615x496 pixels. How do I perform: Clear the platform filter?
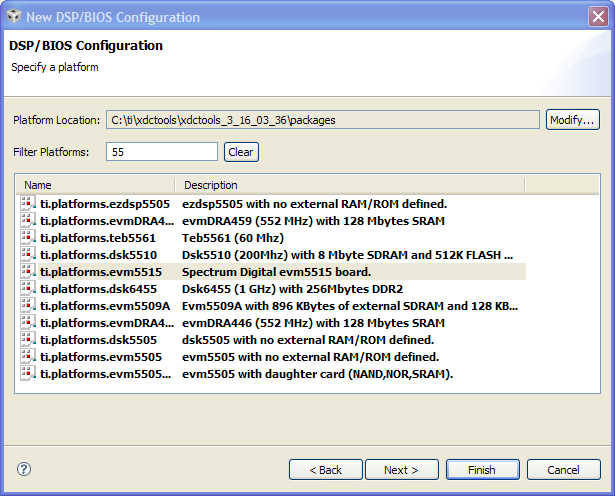point(241,152)
